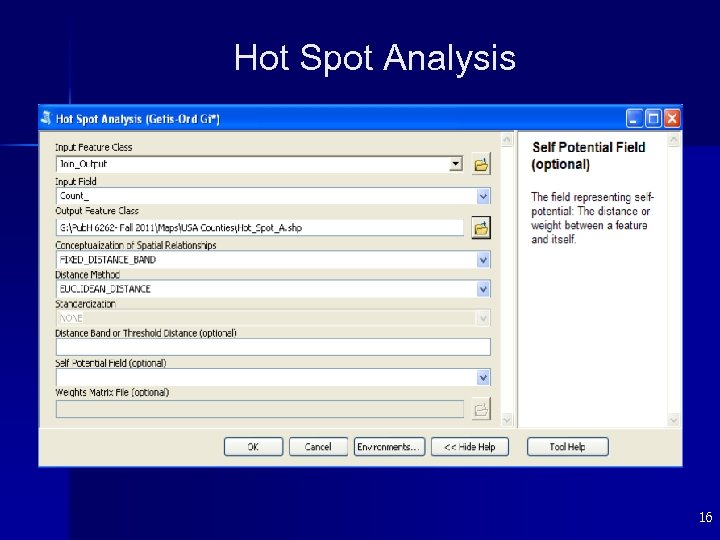Click the parameter pane scrollbar up arrow
Screen dimensions: 720x540
pos(507,140)
